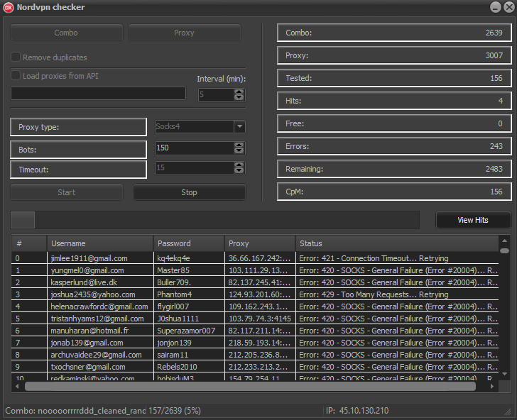The height and width of the screenshot is (420, 517).
Task: Click the table's vertical scrollbar thumb
Action: (504, 250)
